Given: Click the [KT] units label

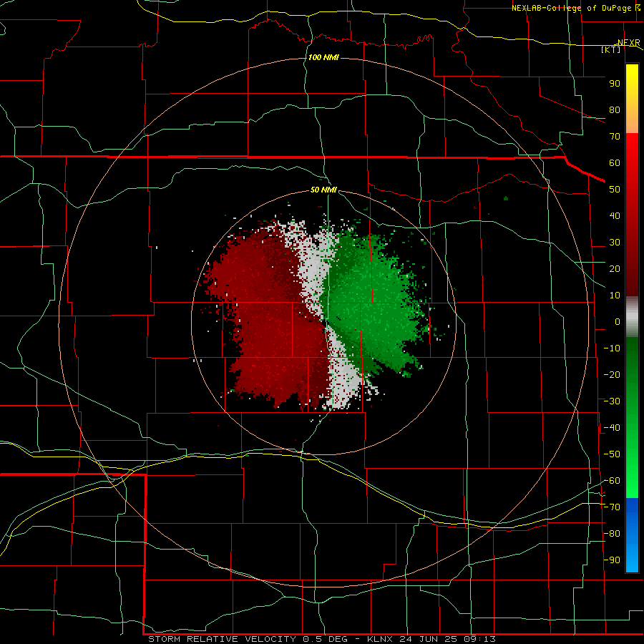Looking at the screenshot, I should pyautogui.click(x=611, y=49).
